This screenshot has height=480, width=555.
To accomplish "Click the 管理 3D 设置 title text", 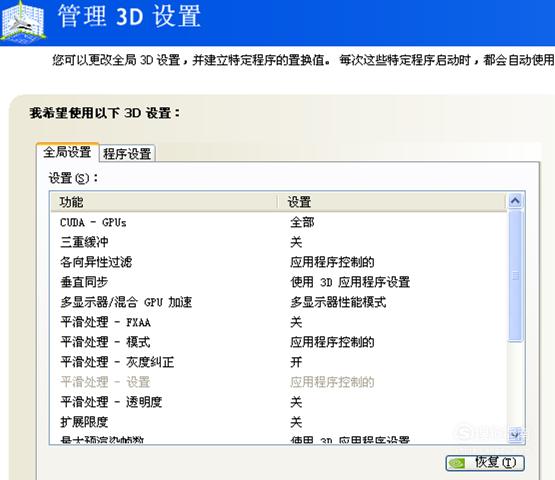I will pos(130,16).
